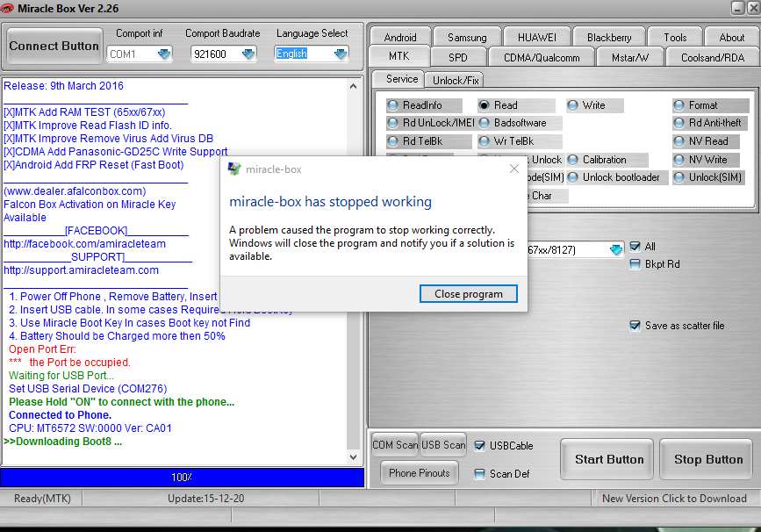Click the Set USB Serial Device (COM276) line
Image resolution: width=761 pixels, height=532 pixels.
(x=88, y=388)
